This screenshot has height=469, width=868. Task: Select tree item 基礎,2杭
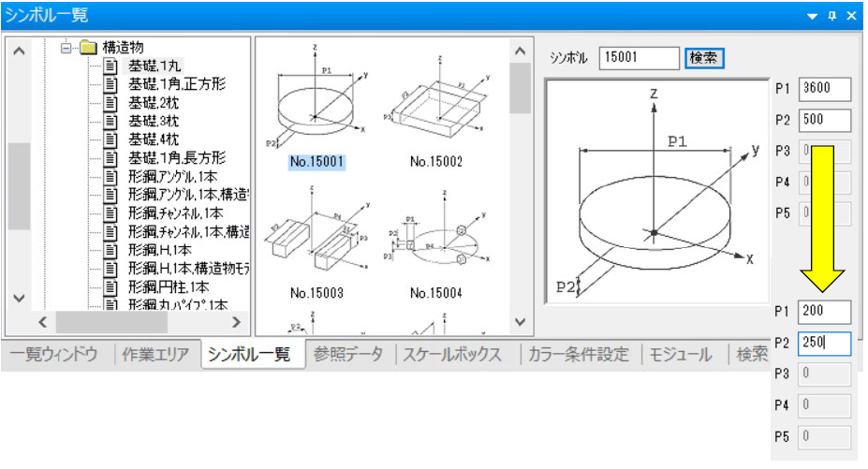(x=154, y=102)
